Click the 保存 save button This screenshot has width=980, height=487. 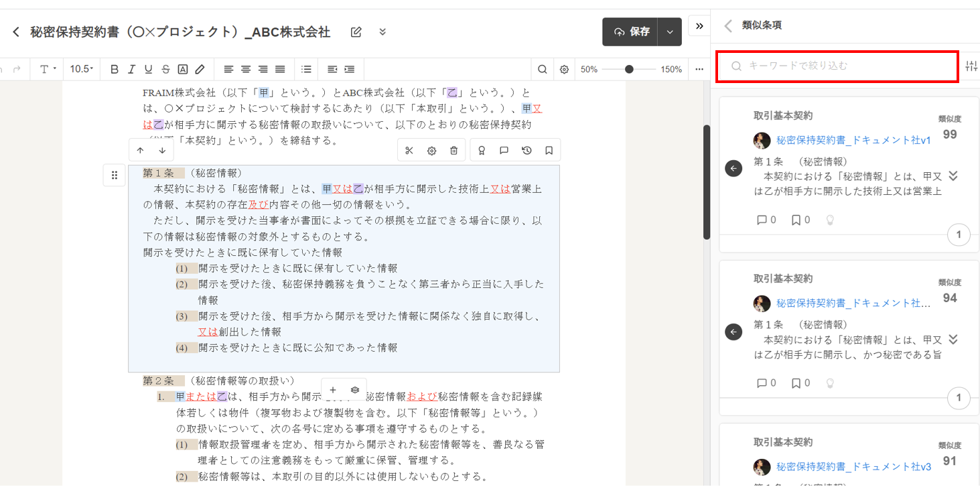click(x=632, y=32)
